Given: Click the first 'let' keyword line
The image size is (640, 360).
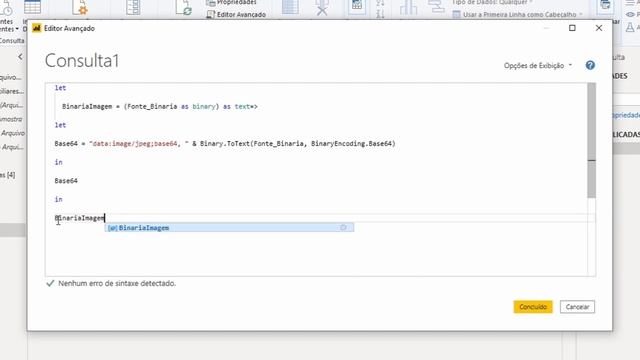Looking at the screenshot, I should coord(60,88).
